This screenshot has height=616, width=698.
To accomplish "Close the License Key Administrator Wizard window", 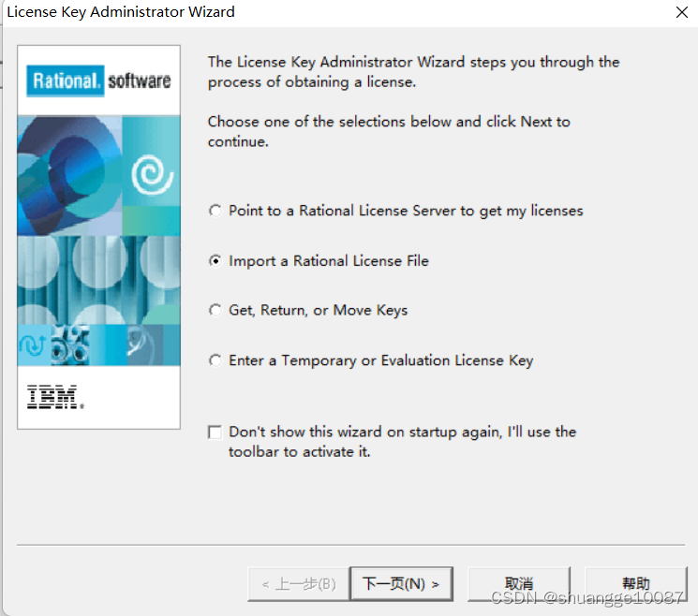I will point(681,12).
